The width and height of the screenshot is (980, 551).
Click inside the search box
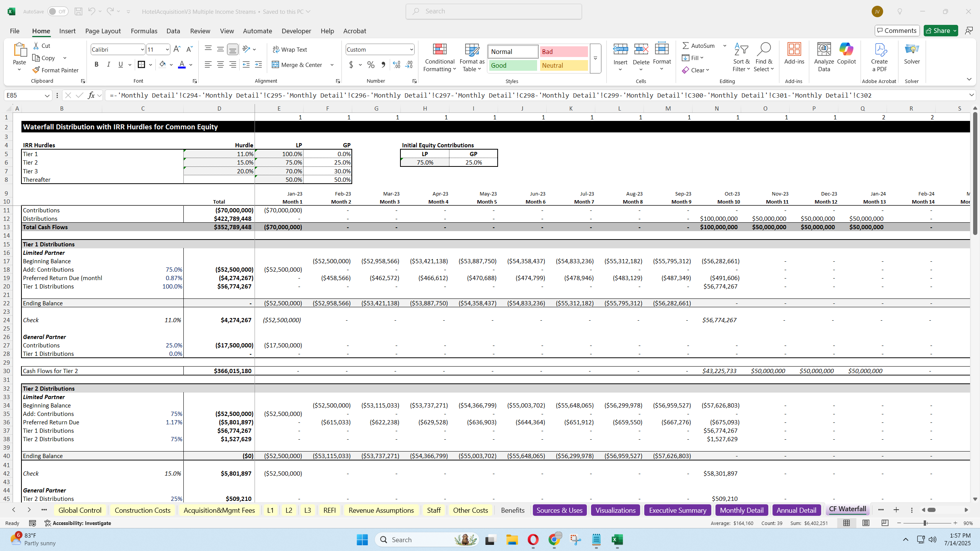click(x=493, y=11)
